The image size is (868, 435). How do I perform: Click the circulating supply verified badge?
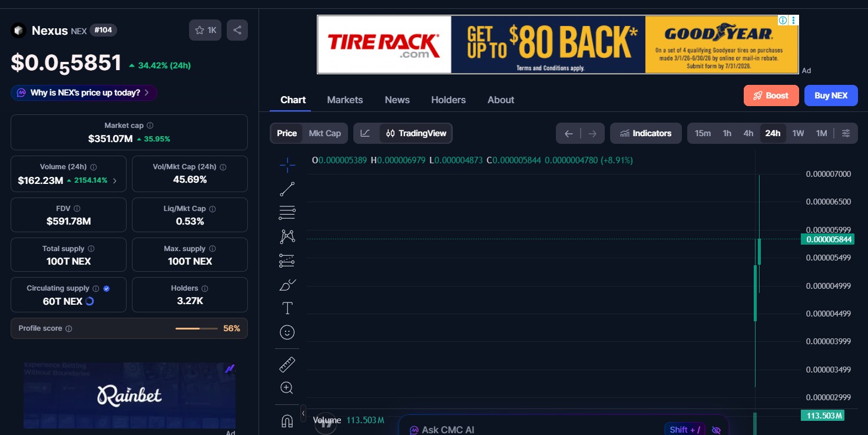click(x=107, y=289)
